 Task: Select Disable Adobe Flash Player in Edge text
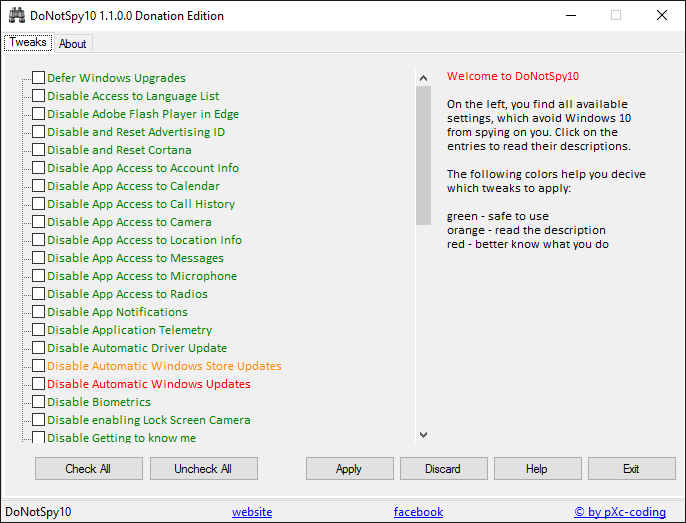point(143,114)
